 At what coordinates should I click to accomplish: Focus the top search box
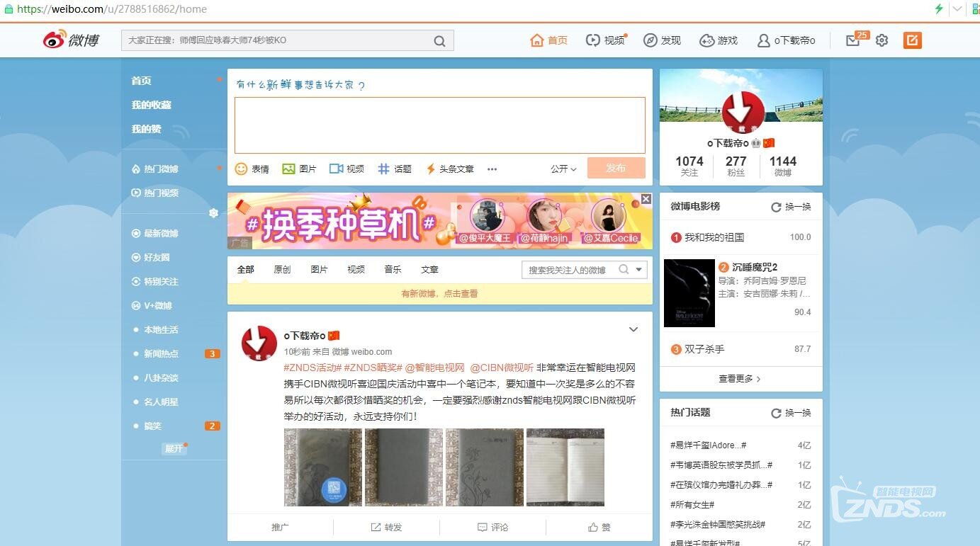point(287,40)
